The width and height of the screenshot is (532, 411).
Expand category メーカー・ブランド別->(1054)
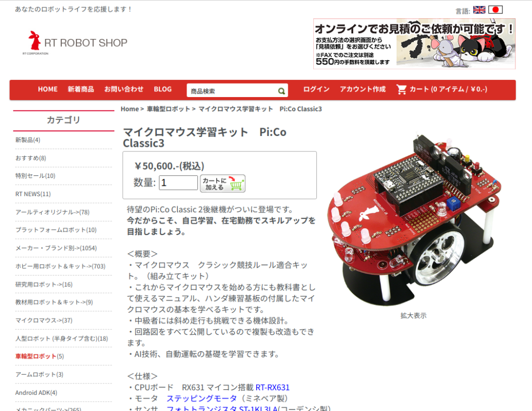[x=56, y=248]
